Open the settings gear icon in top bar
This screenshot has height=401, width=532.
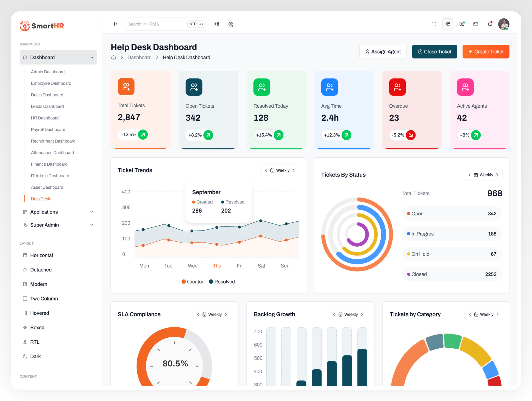[231, 24]
